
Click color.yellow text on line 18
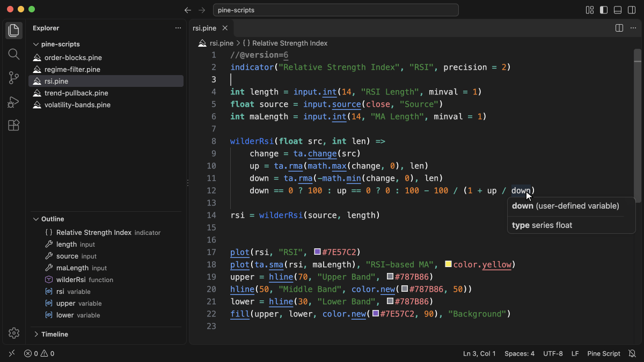point(482,264)
